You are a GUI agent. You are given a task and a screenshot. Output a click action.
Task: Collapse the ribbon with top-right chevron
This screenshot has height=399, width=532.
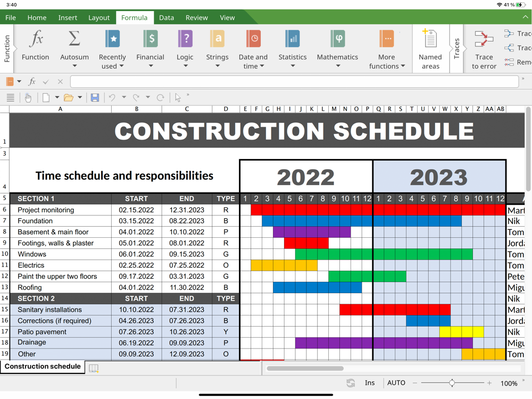[526, 17]
